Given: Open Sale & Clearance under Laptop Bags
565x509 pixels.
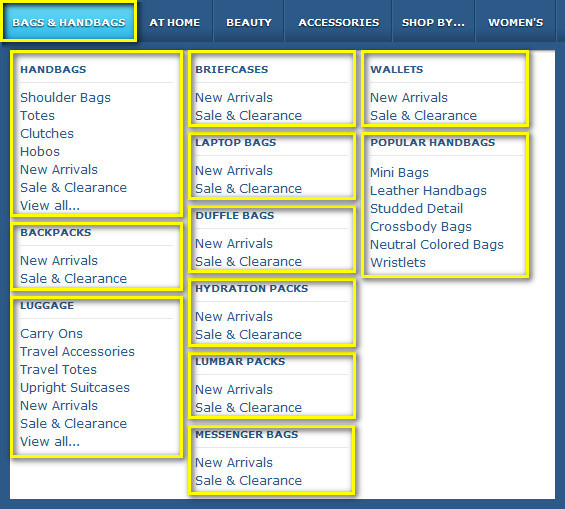Looking at the screenshot, I should [249, 189].
